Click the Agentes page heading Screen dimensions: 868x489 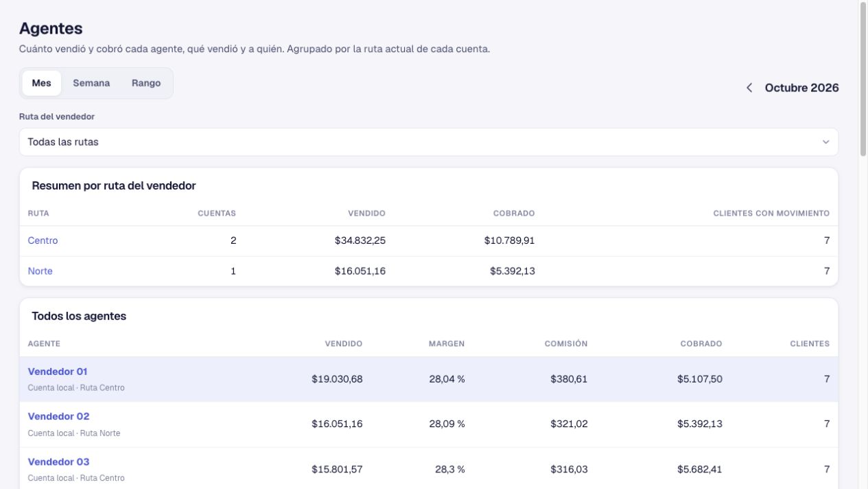pyautogui.click(x=51, y=29)
